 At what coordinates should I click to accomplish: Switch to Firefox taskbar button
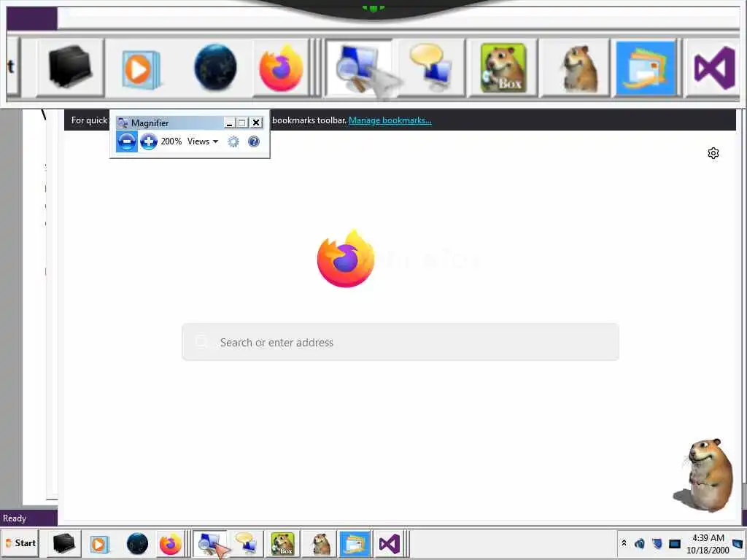171,544
